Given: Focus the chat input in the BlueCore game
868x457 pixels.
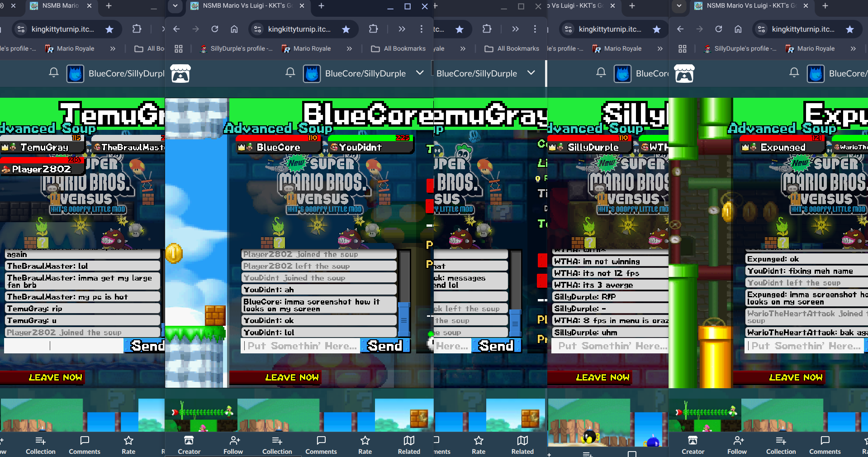Looking at the screenshot, I should 301,346.
